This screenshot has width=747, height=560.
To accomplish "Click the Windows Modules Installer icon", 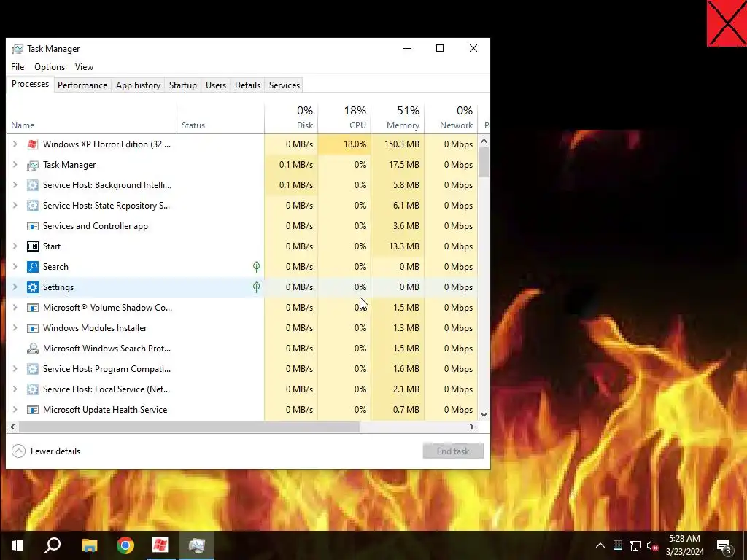I will [32, 329].
